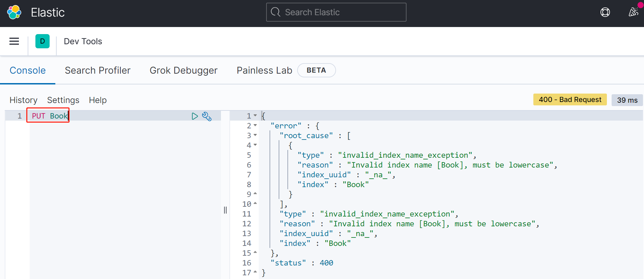The image size is (644, 279).
Task: Click the panel resize handle between editors
Action: tap(225, 210)
